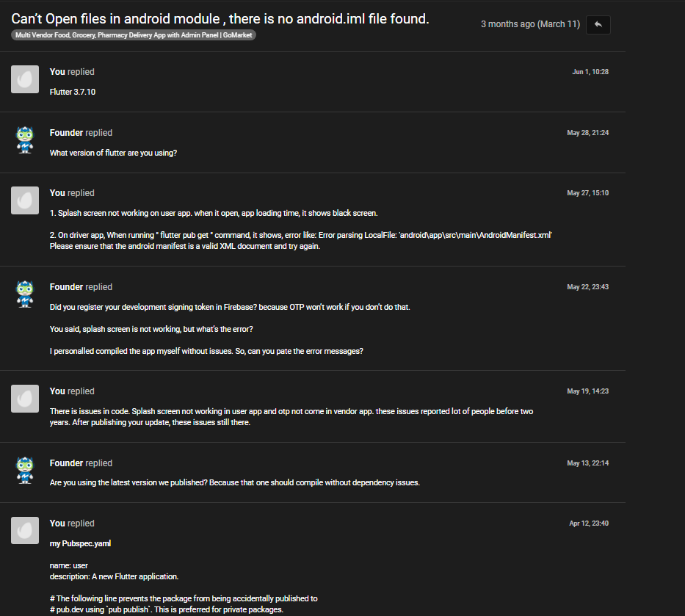Click Founder's avatar on May 28 reply
685x616 pixels.
pyautogui.click(x=25, y=140)
